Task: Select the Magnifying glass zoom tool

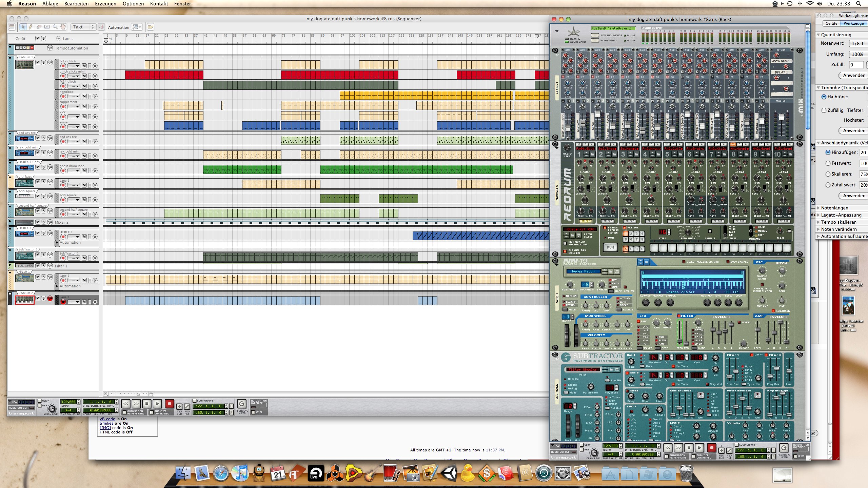Action: pyautogui.click(x=55, y=27)
